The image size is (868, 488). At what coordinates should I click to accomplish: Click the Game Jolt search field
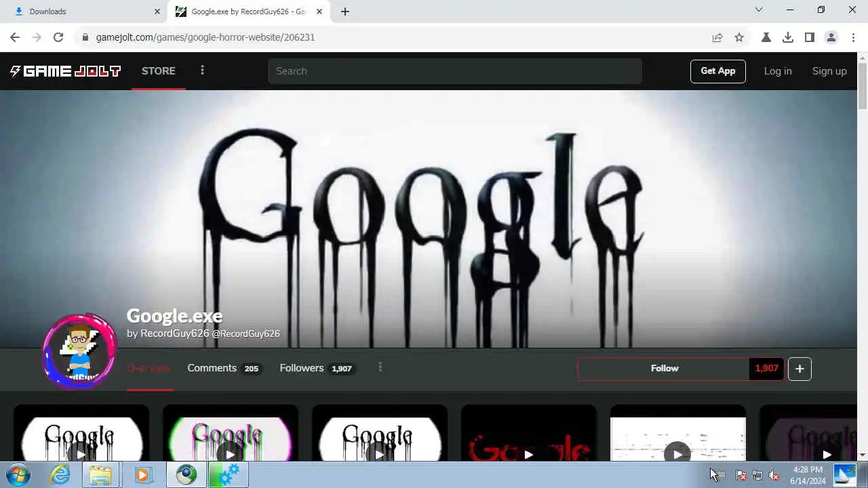click(x=454, y=71)
